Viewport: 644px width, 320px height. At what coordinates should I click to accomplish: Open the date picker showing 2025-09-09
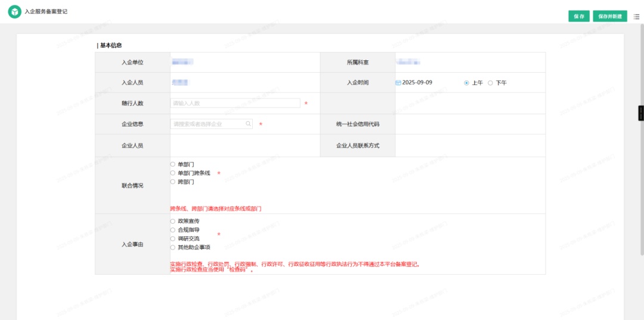[417, 83]
